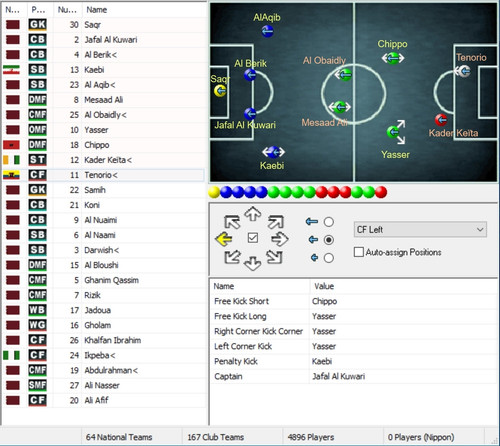Select Jafal Al Kuwari marker on pitch
This screenshot has height=446, width=500.
(250, 114)
